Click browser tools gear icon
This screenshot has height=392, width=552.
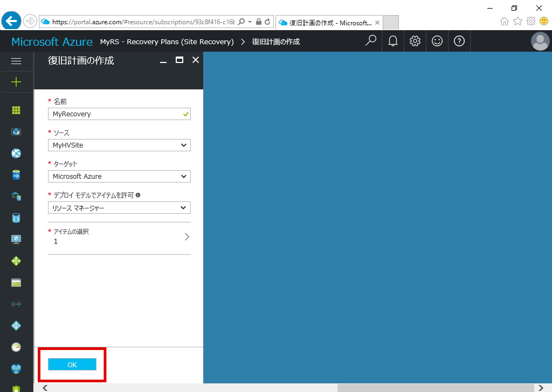click(531, 21)
